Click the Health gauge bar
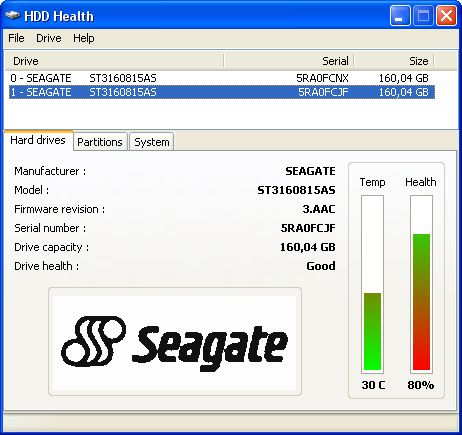 click(x=421, y=284)
